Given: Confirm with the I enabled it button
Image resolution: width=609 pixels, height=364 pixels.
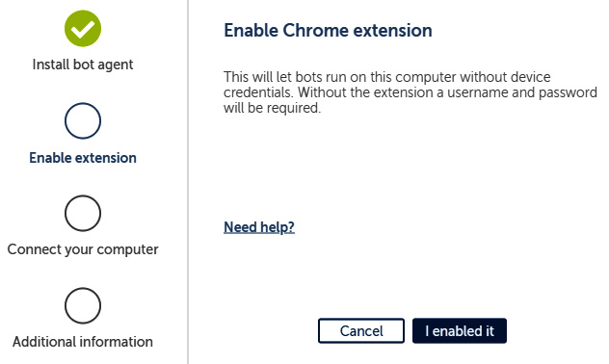Looking at the screenshot, I should pos(460,331).
